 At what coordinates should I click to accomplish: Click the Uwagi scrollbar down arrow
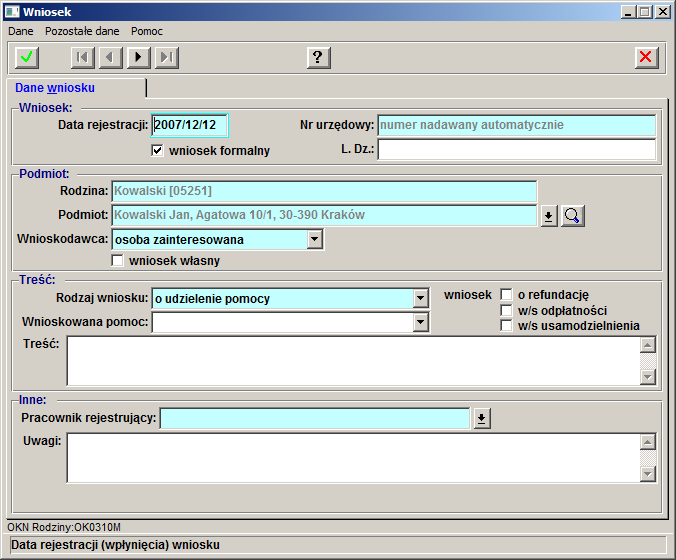[648, 474]
